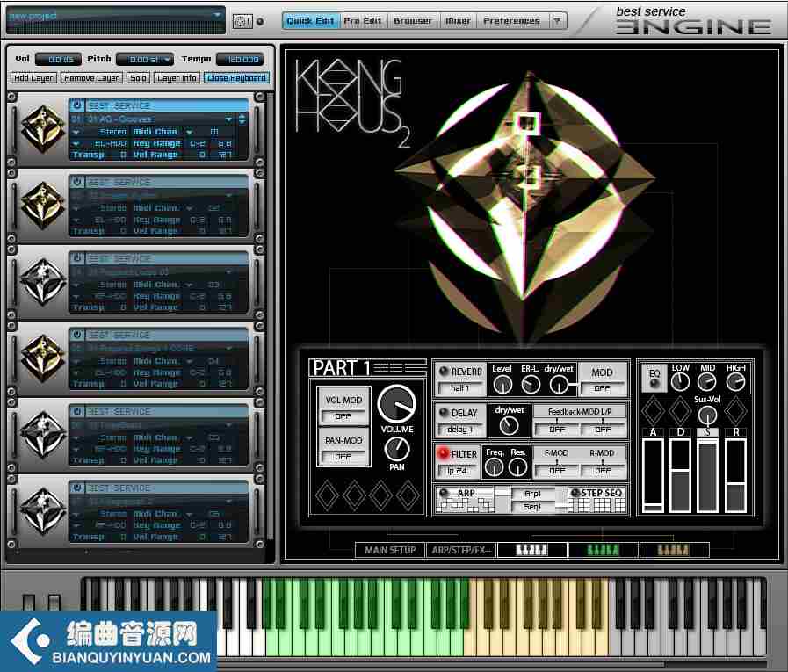Toggle the ARP enable LED
The height and width of the screenshot is (672, 788).
click(444, 493)
